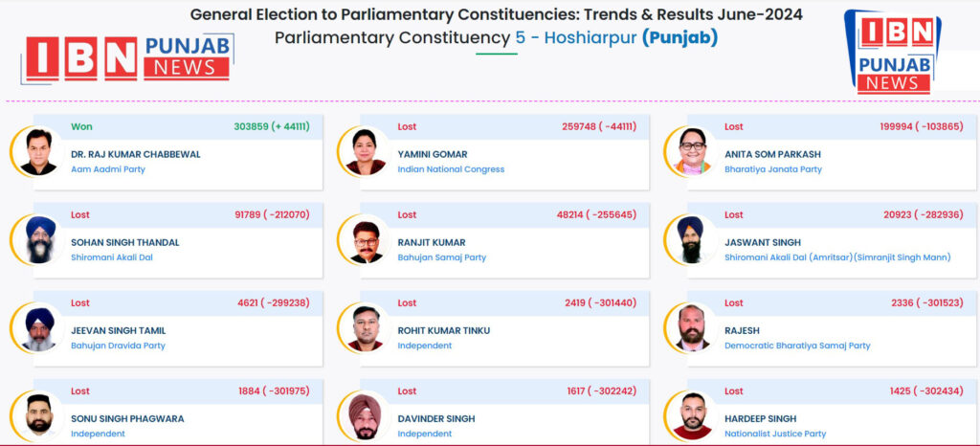This screenshot has height=446, width=980.
Task: Open the Indian National Congress party link
Action: coord(451,169)
